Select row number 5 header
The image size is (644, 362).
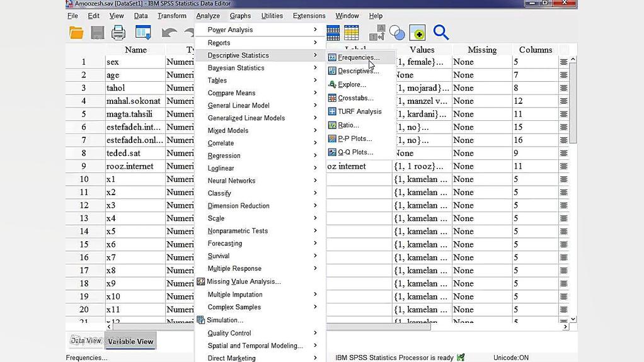pos(84,114)
